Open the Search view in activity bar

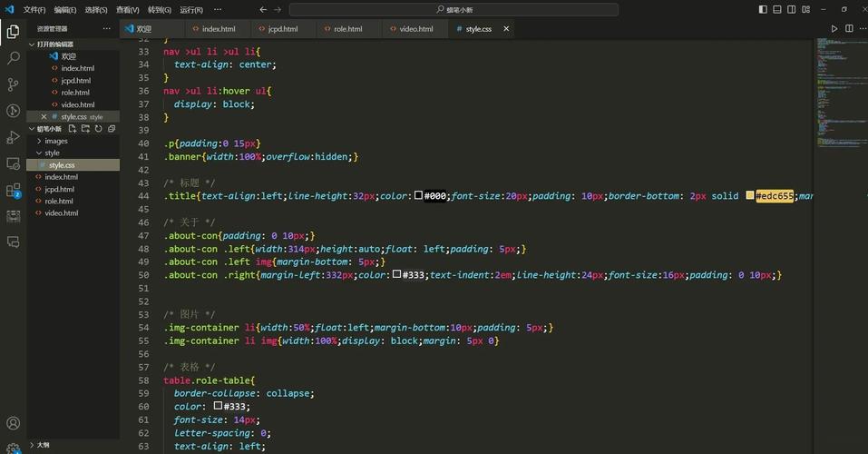pos(13,57)
